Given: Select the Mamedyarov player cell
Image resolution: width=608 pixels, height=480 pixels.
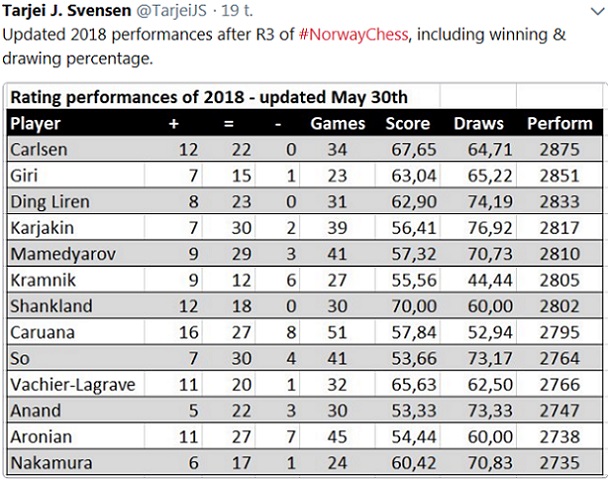Looking at the screenshot, I should pos(61,253).
